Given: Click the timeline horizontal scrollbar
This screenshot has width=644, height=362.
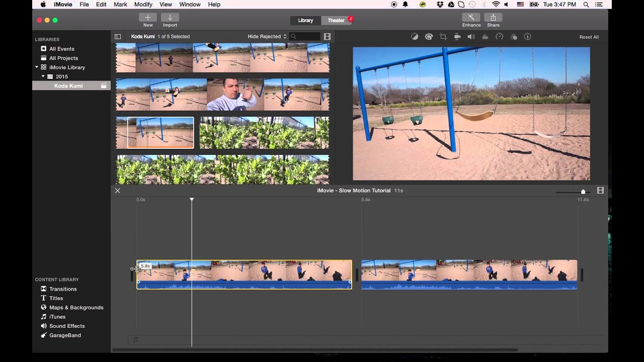Looking at the screenshot, I should (315, 350).
